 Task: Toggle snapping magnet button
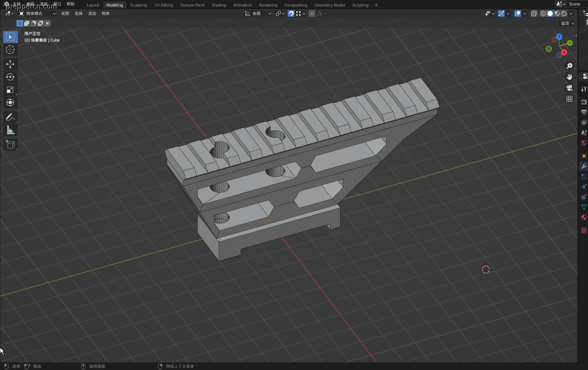pyautogui.click(x=291, y=13)
